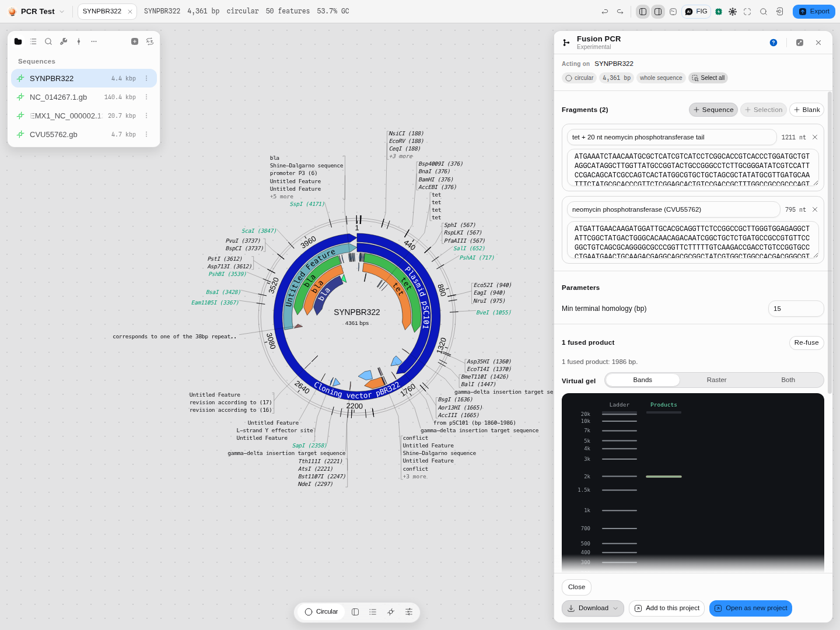Expand the Fusion PCR panel pop-out icon
840x630 pixels.
(800, 43)
